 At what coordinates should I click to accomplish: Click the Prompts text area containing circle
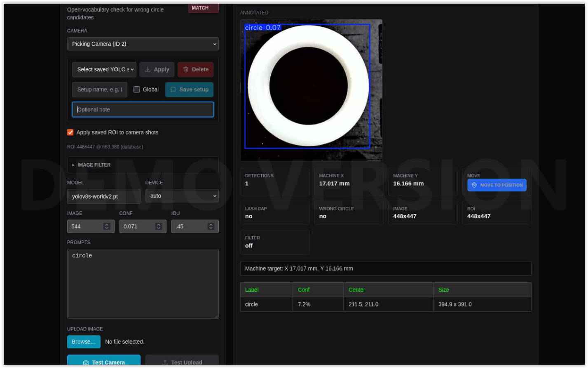tap(143, 284)
